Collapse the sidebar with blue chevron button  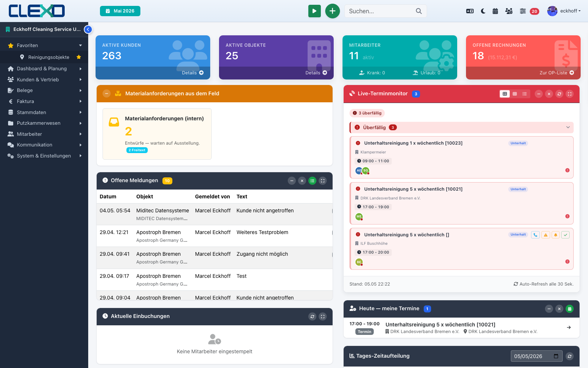[x=88, y=29]
